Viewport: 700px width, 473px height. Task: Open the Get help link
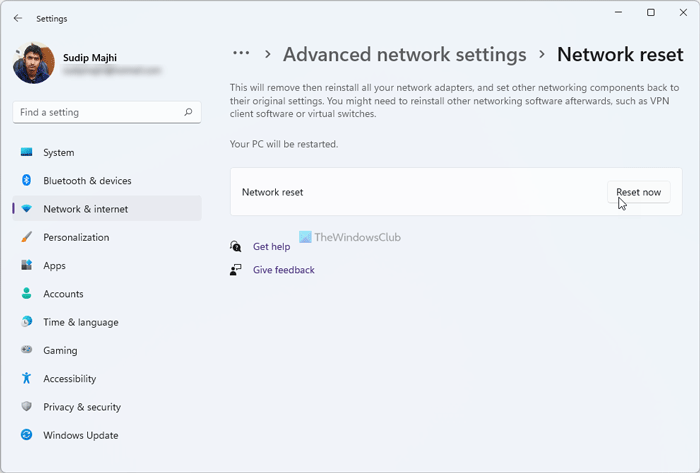pos(271,246)
